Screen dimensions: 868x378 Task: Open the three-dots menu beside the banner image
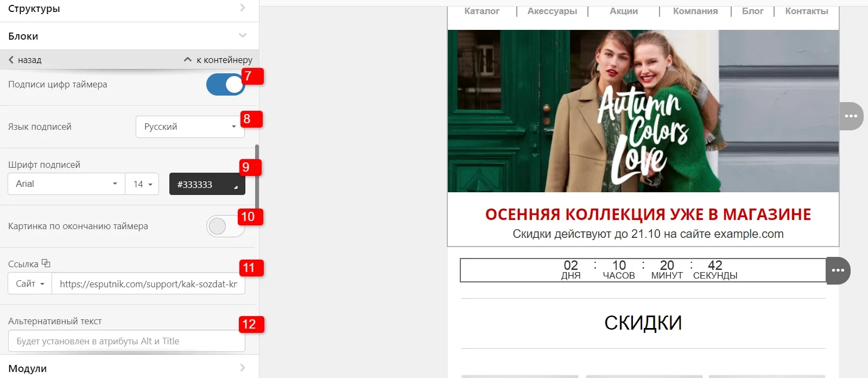tap(851, 116)
